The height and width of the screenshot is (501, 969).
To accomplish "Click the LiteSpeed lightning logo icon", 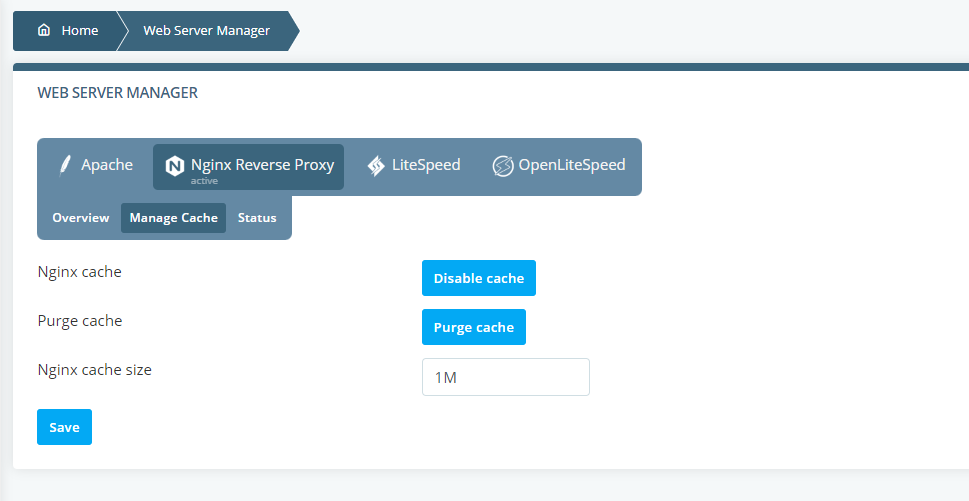I will point(376,166).
